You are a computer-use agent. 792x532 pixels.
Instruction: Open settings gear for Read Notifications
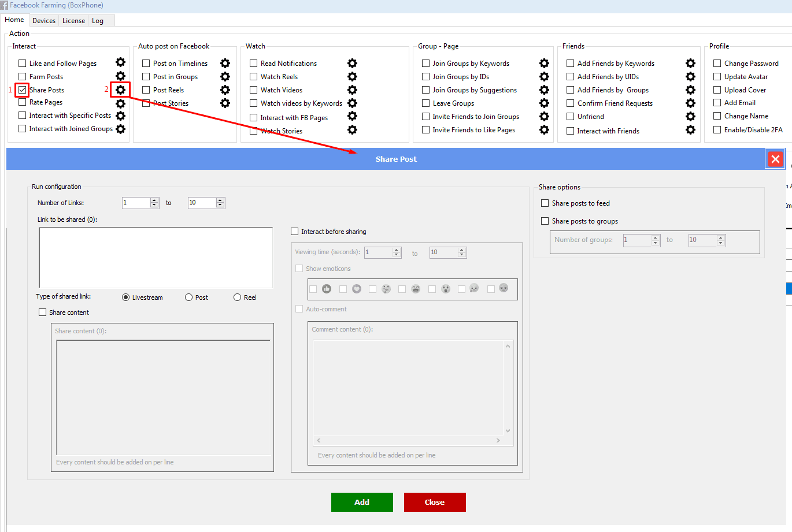pos(352,63)
